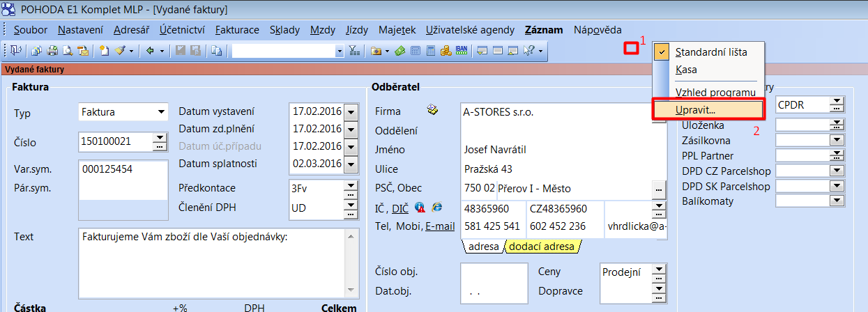The width and height of the screenshot is (868, 312).
Task: Click the green banknote icon
Action: click(x=399, y=50)
